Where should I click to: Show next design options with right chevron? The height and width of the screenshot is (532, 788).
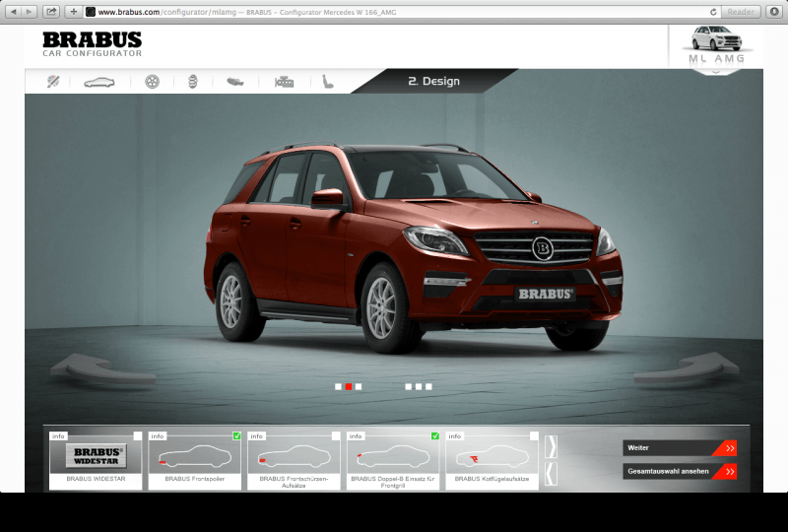tap(552, 446)
